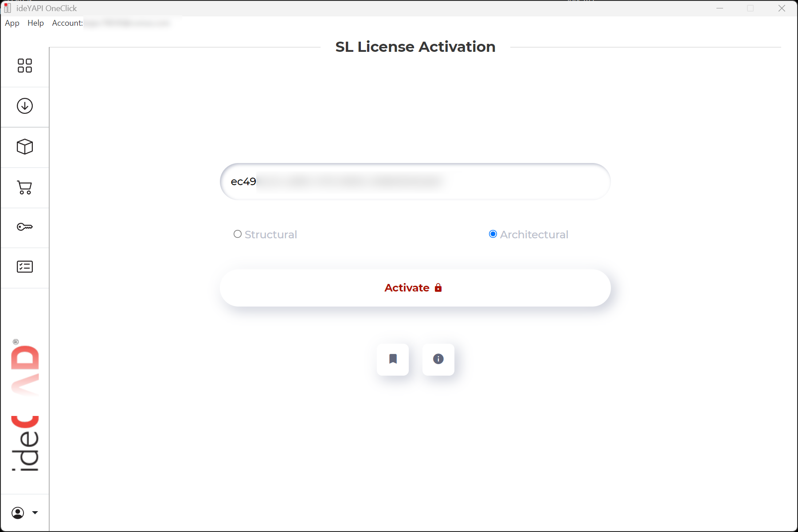Click the ideCAD logo in sidebar
Viewport: 798px width, 532px height.
pyautogui.click(x=25, y=405)
